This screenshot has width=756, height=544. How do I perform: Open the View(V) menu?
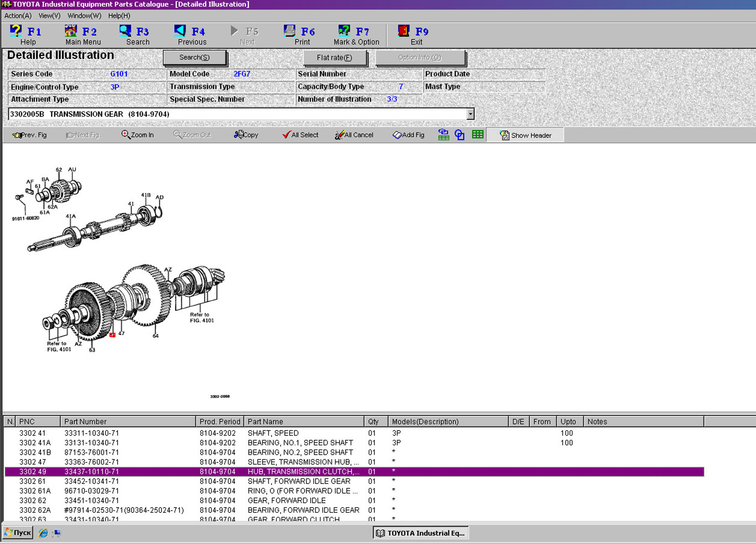49,16
